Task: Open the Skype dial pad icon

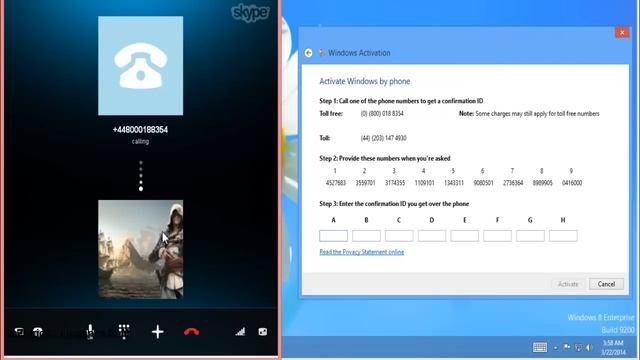Action: pyautogui.click(x=124, y=331)
